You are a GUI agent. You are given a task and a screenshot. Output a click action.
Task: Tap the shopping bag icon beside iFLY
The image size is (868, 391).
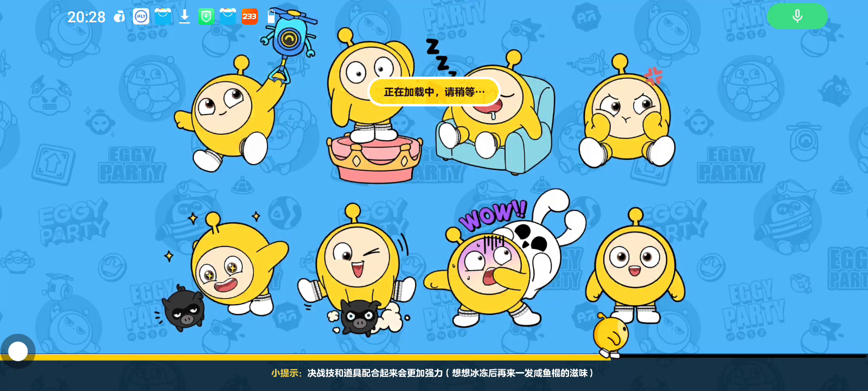point(163,17)
